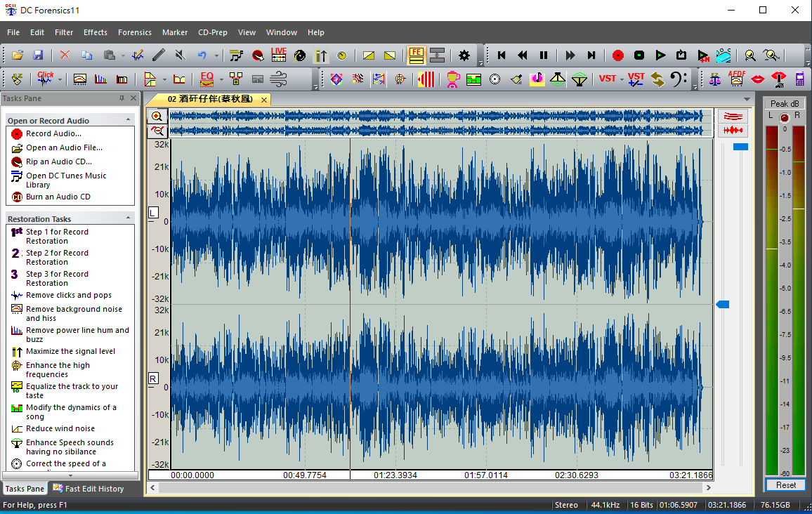Click the horizontal waveform scrollbar right arrow
Viewport: 812px width, 514px height.
709,487
